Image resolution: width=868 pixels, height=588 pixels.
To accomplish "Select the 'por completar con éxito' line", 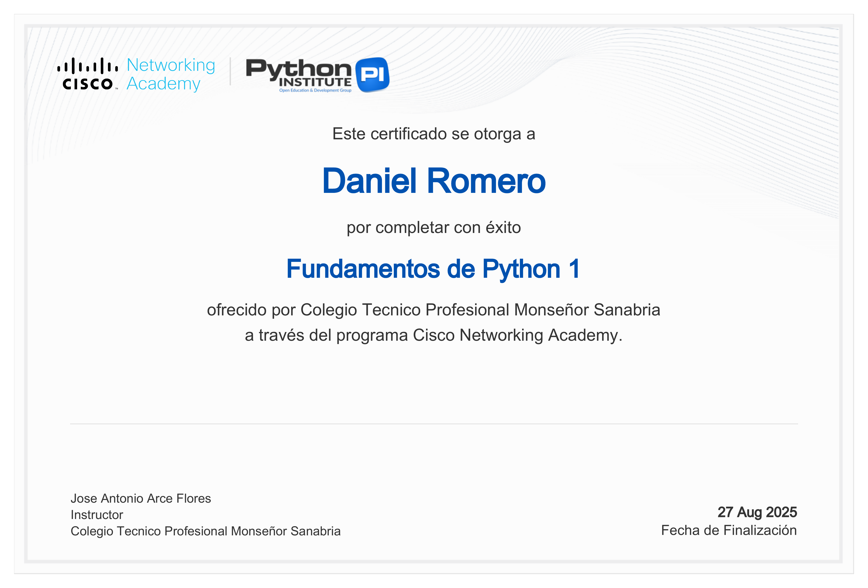I will pos(434,228).
